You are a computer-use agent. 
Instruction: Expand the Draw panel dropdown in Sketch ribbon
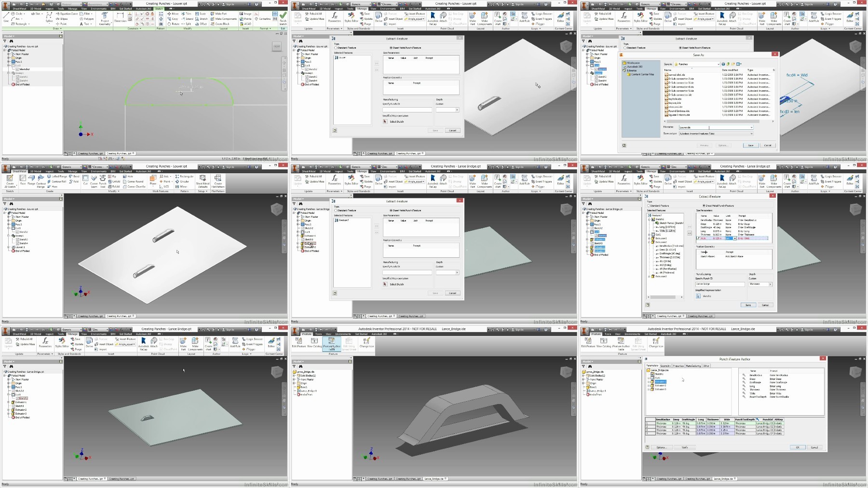coord(56,28)
